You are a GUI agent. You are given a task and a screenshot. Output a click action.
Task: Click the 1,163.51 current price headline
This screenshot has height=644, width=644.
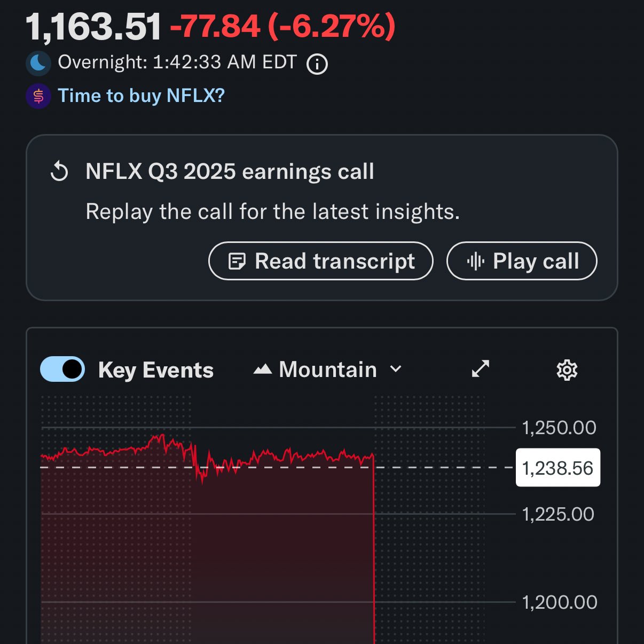pyautogui.click(x=93, y=27)
